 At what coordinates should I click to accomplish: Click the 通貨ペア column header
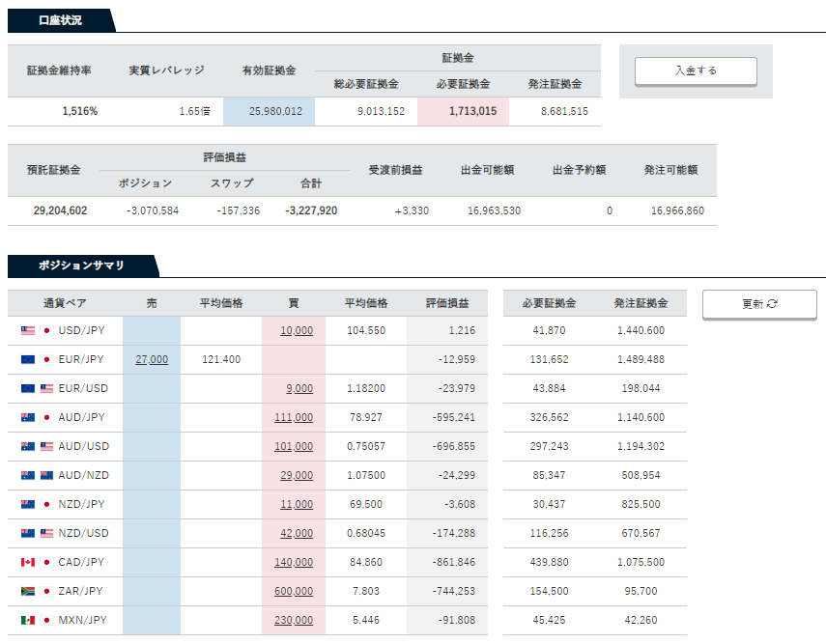pyautogui.click(x=65, y=303)
